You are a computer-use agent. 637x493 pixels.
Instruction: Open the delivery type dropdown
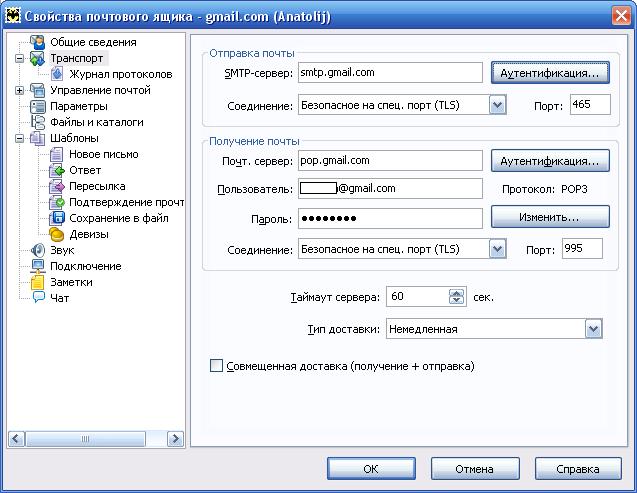click(x=594, y=329)
